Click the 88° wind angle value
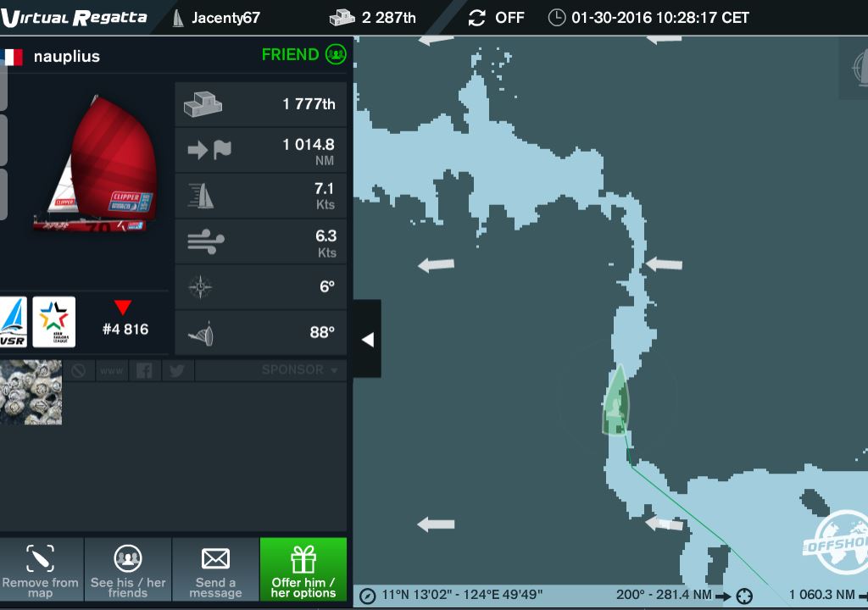The height and width of the screenshot is (610, 868). tap(322, 332)
